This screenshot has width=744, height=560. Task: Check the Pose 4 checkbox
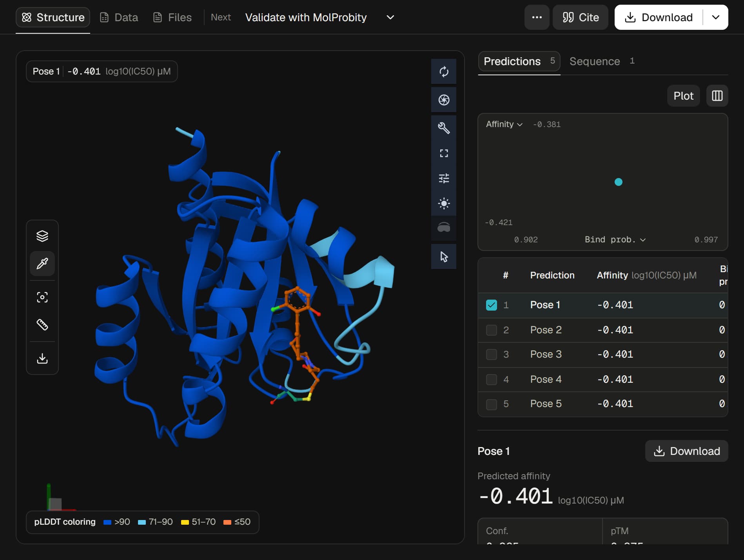(491, 379)
